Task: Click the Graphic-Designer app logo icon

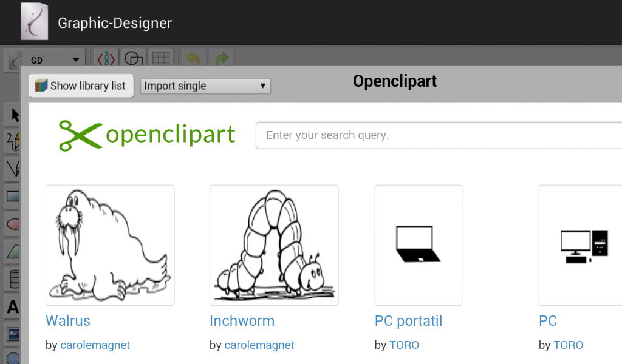Action: click(35, 22)
